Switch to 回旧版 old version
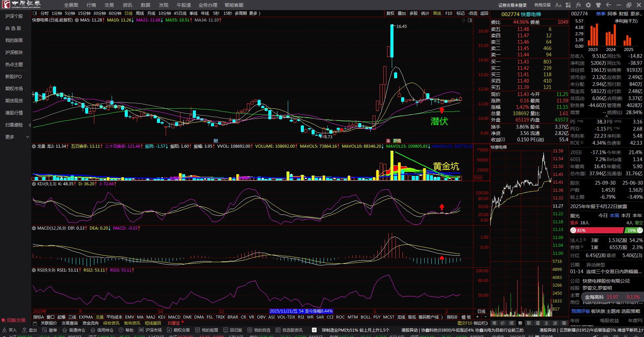The width and height of the screenshot is (644, 337). pyautogui.click(x=233, y=330)
